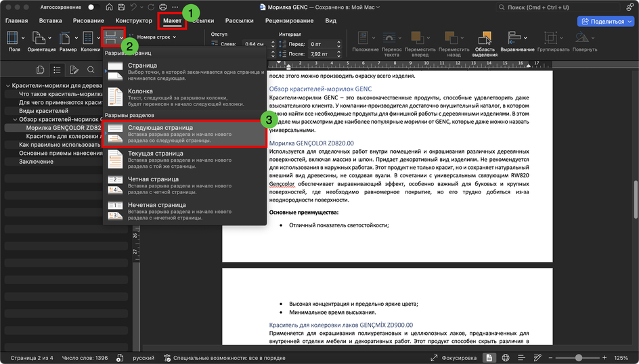The width and height of the screenshot is (639, 364).
Task: Click the zoom out minus button
Action: point(550,358)
